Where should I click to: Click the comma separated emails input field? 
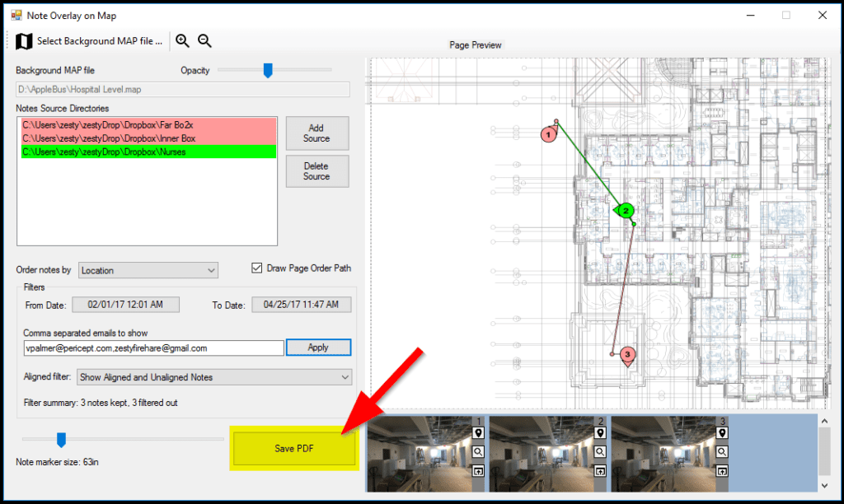(153, 348)
